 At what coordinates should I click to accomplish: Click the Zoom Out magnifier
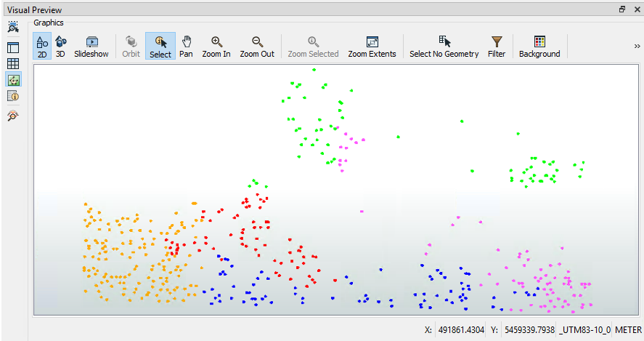pos(257,47)
